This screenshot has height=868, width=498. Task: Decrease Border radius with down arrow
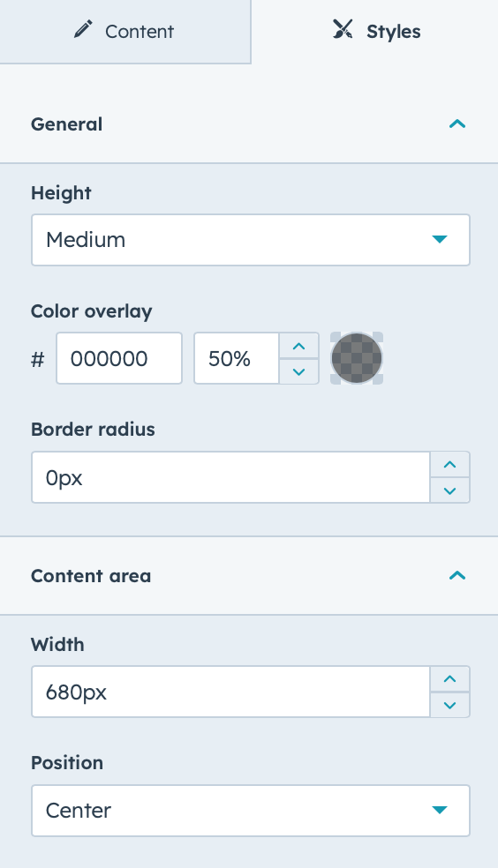(449, 490)
